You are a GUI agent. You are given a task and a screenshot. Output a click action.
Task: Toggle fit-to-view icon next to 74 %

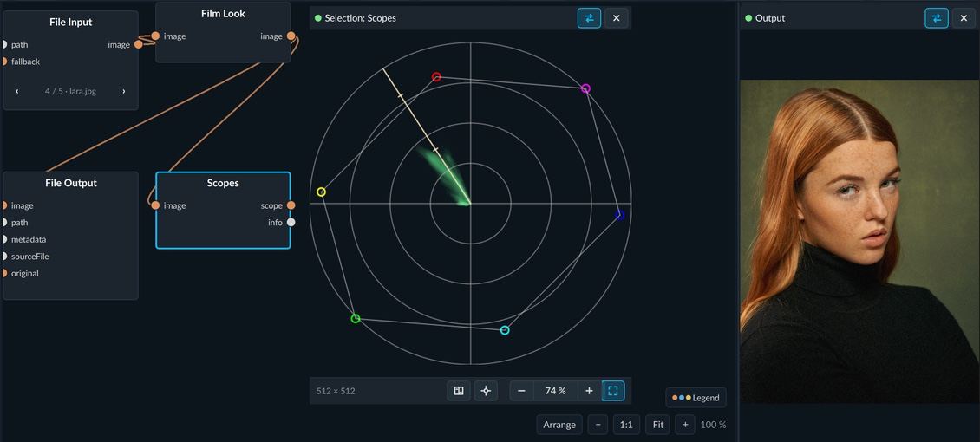tap(612, 391)
